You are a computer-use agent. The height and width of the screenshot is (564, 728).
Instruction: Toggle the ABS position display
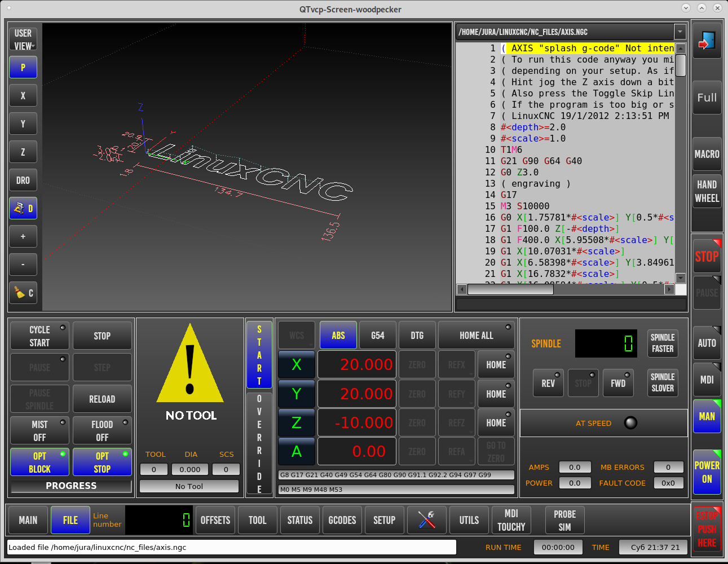coord(338,336)
